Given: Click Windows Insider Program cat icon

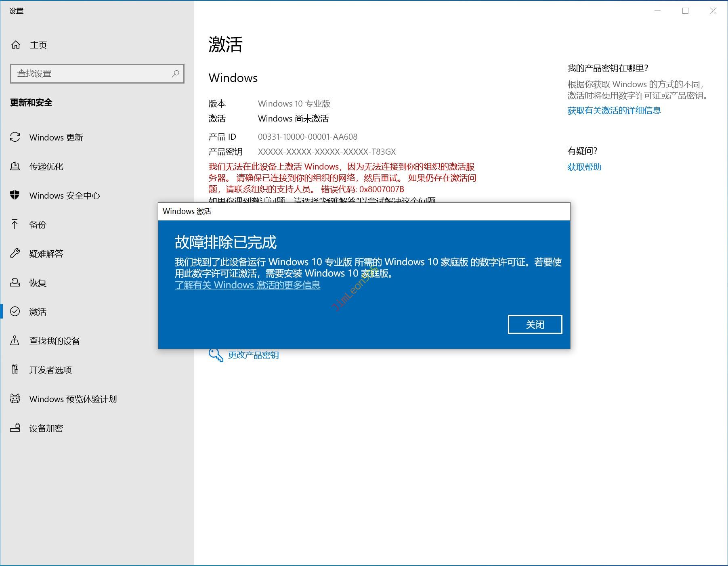Looking at the screenshot, I should pos(15,399).
